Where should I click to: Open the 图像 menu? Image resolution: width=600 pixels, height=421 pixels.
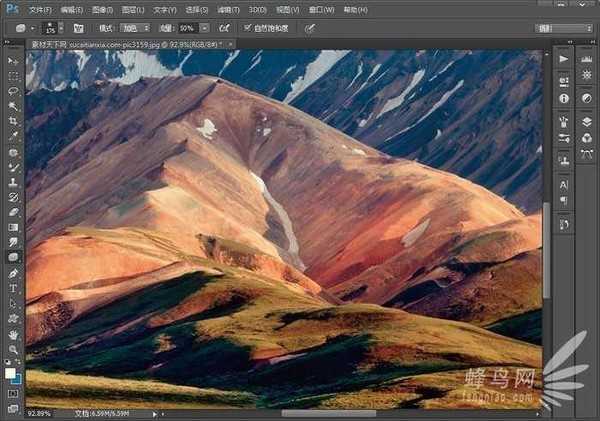point(101,8)
